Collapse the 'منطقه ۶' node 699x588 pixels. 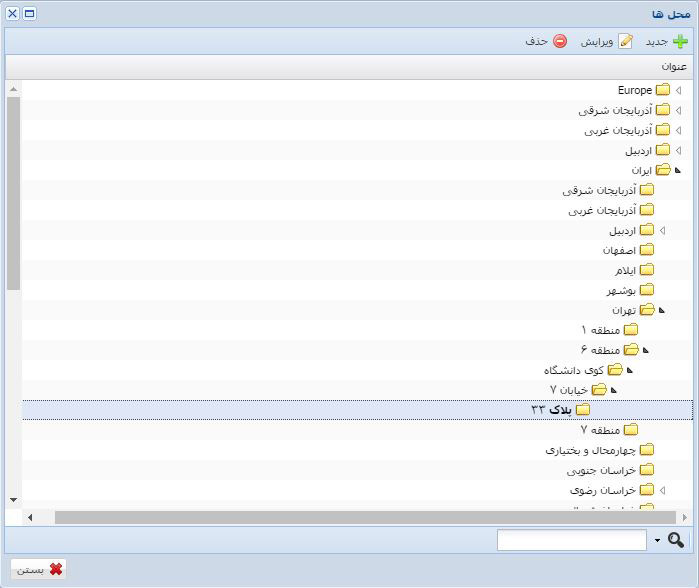click(646, 350)
